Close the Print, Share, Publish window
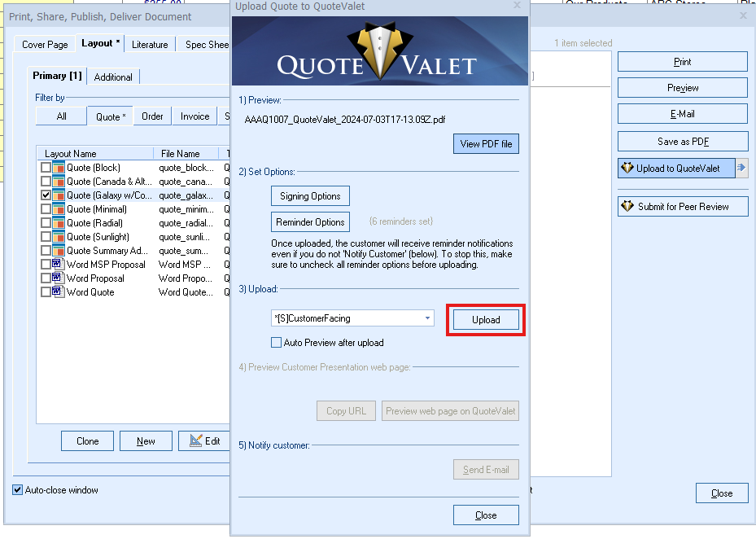 (722, 493)
